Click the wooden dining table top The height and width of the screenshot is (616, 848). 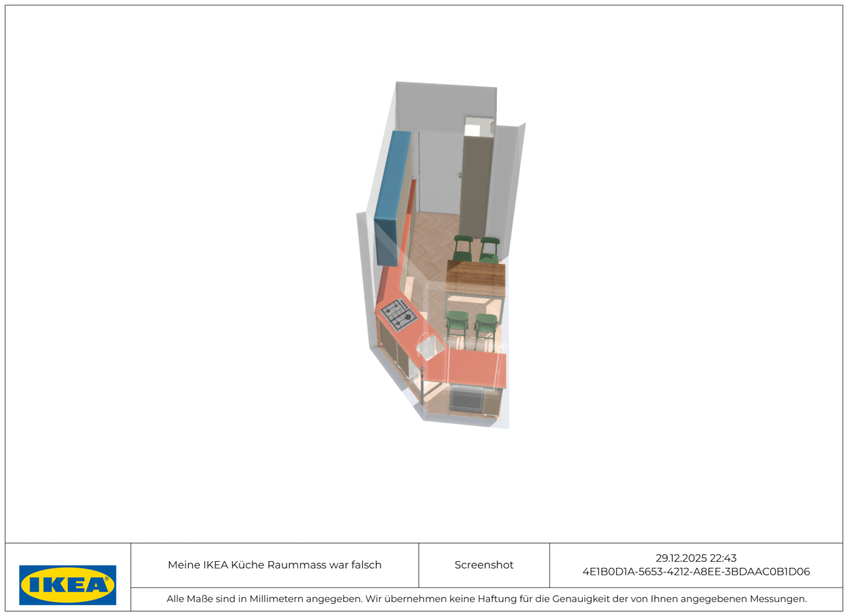(475, 276)
